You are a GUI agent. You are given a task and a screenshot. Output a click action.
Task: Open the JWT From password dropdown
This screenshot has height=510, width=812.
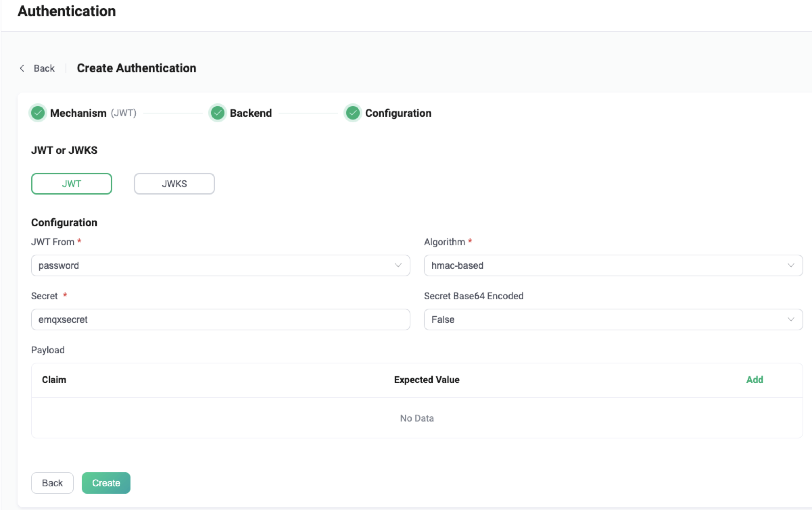click(x=216, y=265)
